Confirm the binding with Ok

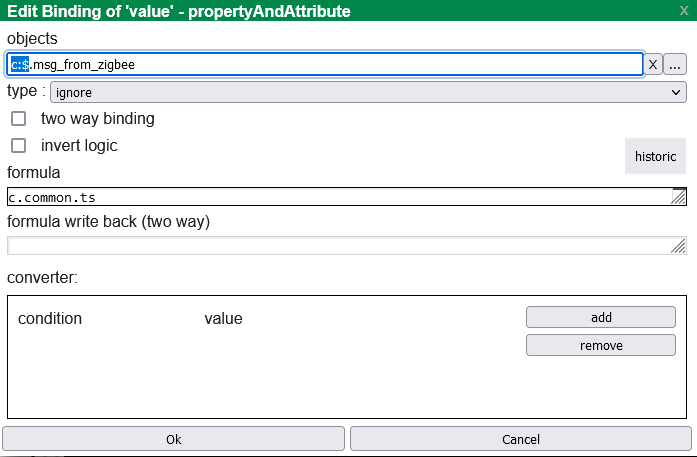tap(173, 439)
